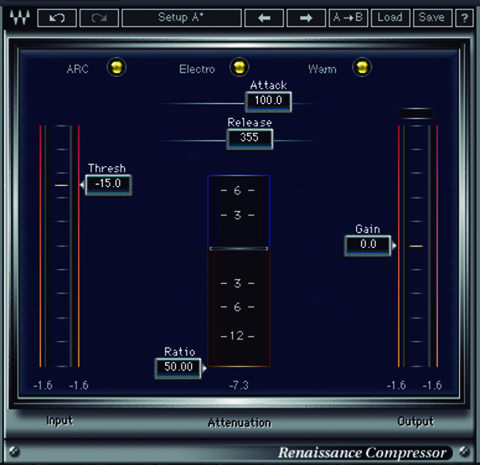
Task: Toggle the ARC release mode light
Action: 116,67
